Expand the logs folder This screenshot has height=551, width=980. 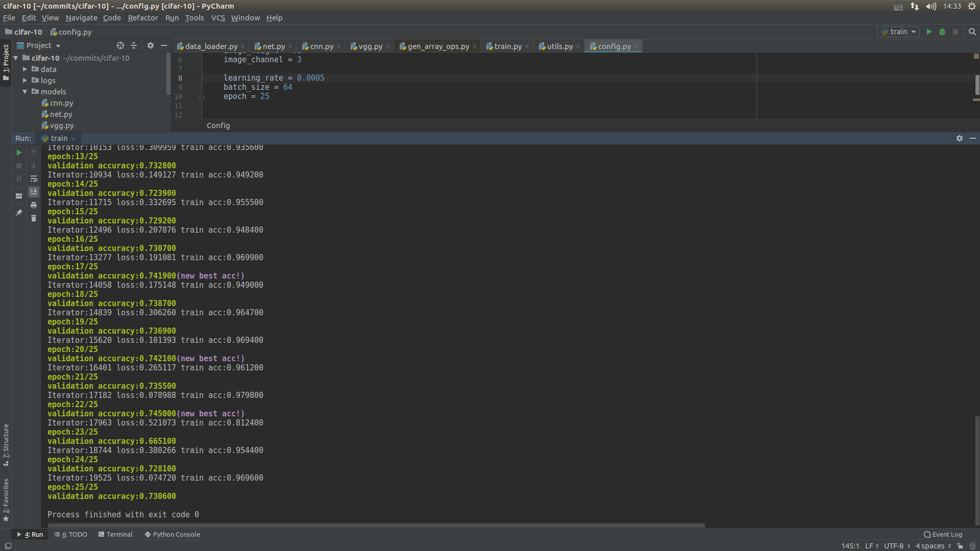pos(24,81)
